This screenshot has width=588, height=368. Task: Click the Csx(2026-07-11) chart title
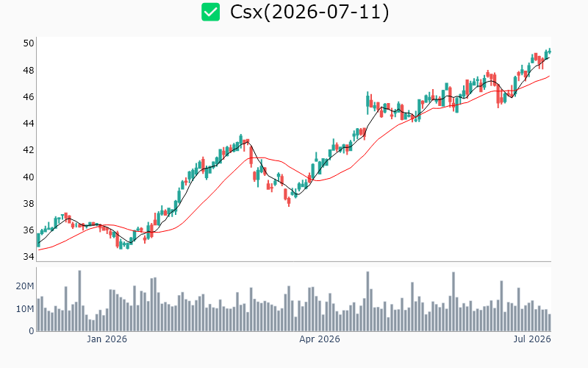(309, 12)
